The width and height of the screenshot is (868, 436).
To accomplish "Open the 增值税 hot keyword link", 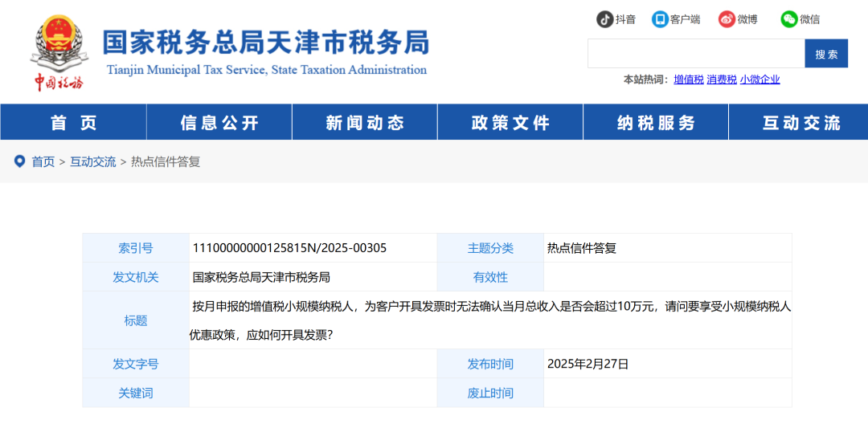I will click(x=689, y=79).
